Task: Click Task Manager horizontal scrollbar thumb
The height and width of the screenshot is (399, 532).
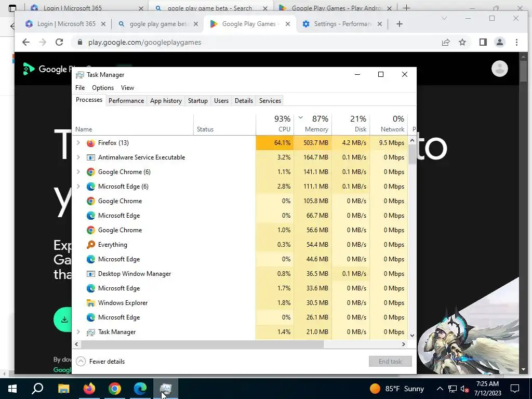Action: tap(202, 344)
